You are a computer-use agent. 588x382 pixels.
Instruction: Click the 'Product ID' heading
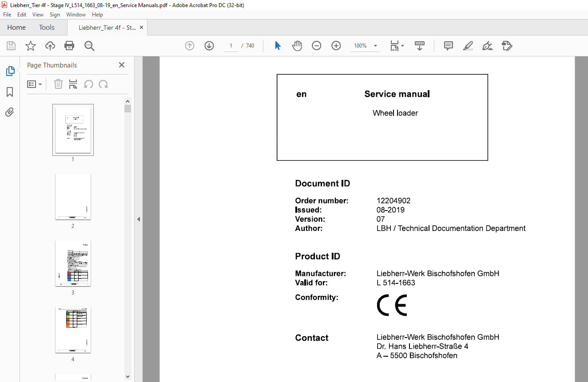tap(318, 256)
